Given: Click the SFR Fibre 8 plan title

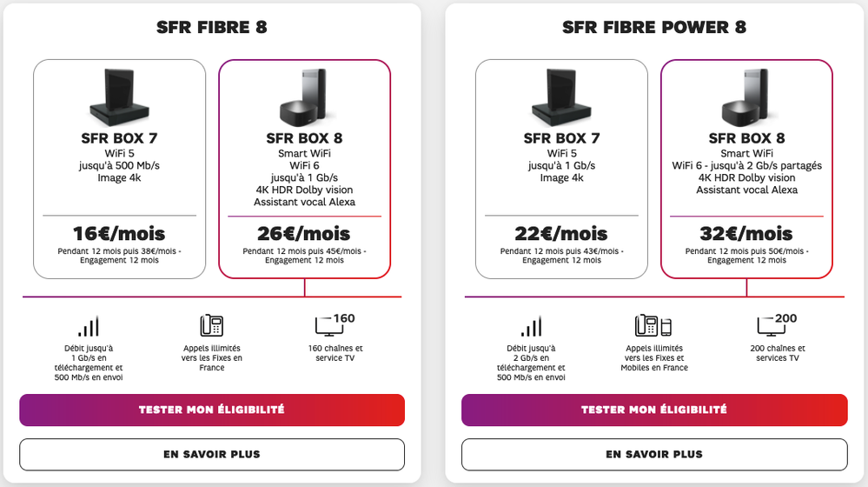Looking at the screenshot, I should tap(212, 27).
